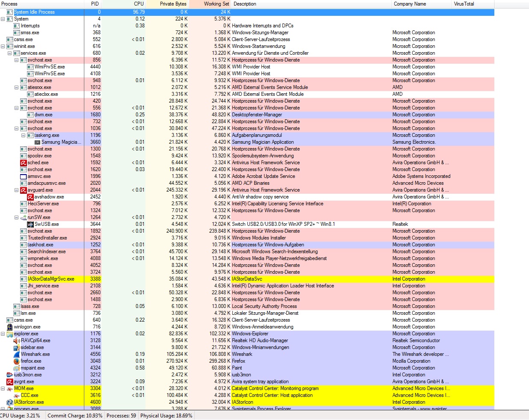Click the avgnt.exe Avira tray icon
529x420 pixels.
10,382
